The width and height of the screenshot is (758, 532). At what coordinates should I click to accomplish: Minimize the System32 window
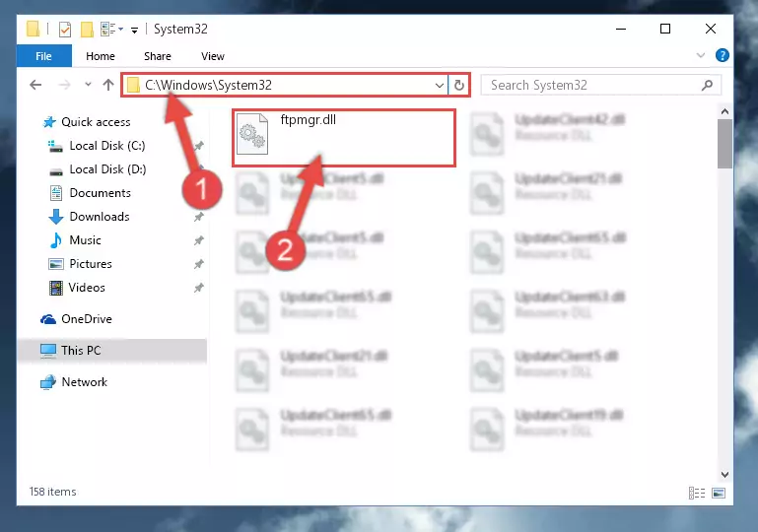621,29
